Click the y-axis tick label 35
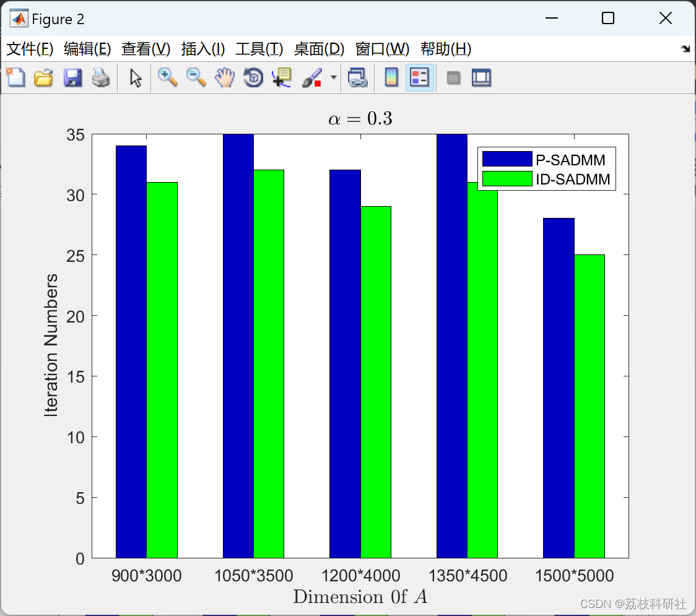This screenshot has width=696, height=616. tap(76, 135)
